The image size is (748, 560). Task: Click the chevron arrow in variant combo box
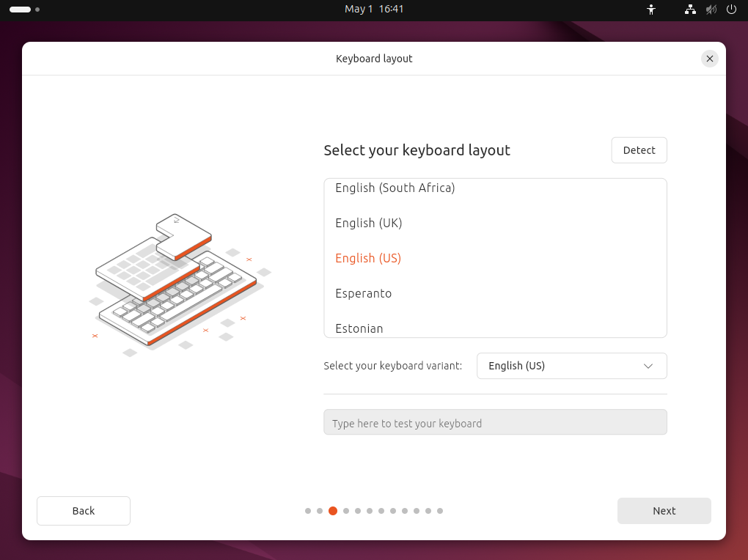click(x=648, y=366)
